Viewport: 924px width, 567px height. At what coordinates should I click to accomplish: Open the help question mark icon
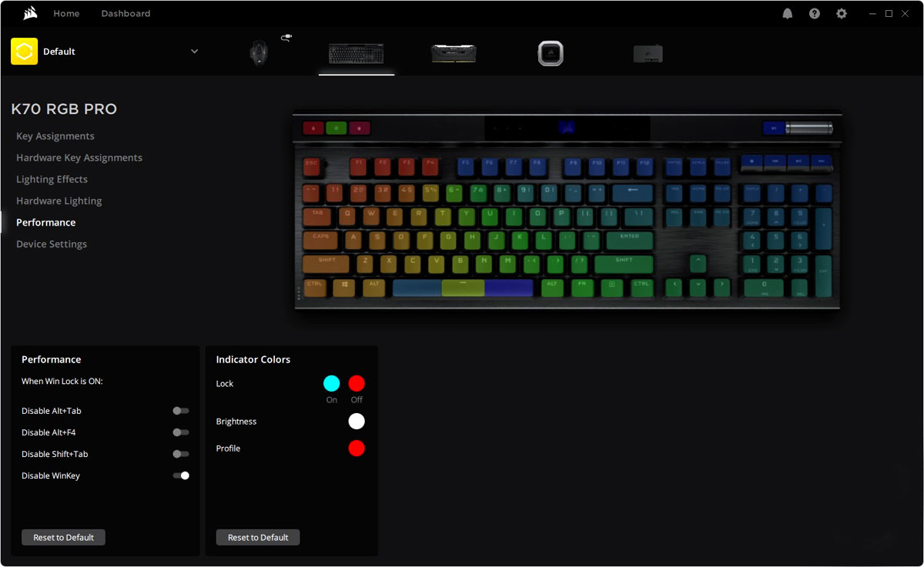pos(815,14)
